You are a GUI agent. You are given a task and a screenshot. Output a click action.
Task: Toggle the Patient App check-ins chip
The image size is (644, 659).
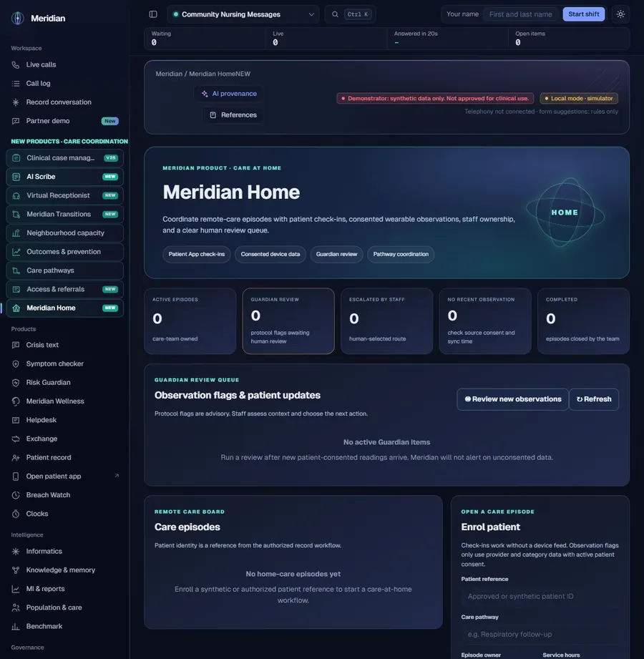pyautogui.click(x=197, y=254)
